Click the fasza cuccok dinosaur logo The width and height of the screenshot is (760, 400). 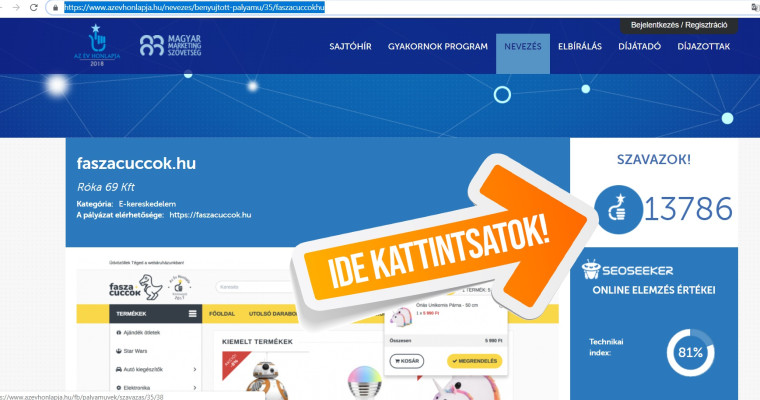136,288
